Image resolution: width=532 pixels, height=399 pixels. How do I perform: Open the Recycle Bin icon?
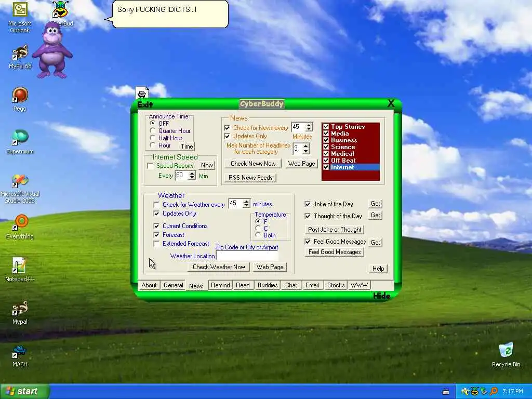pos(506,355)
